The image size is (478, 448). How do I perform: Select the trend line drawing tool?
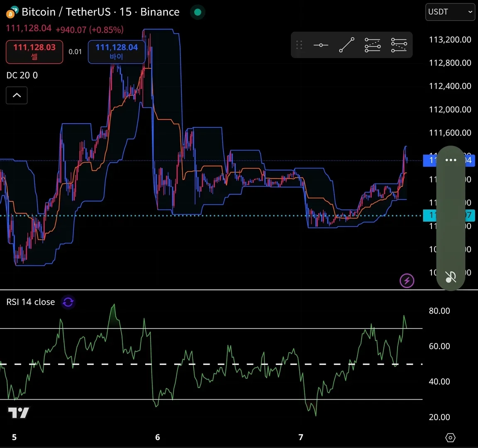346,45
